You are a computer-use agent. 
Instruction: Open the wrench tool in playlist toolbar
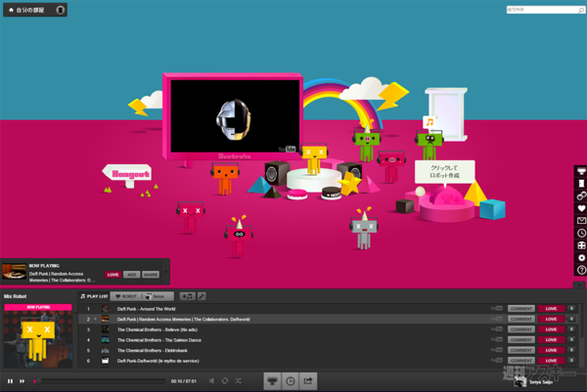(x=202, y=296)
